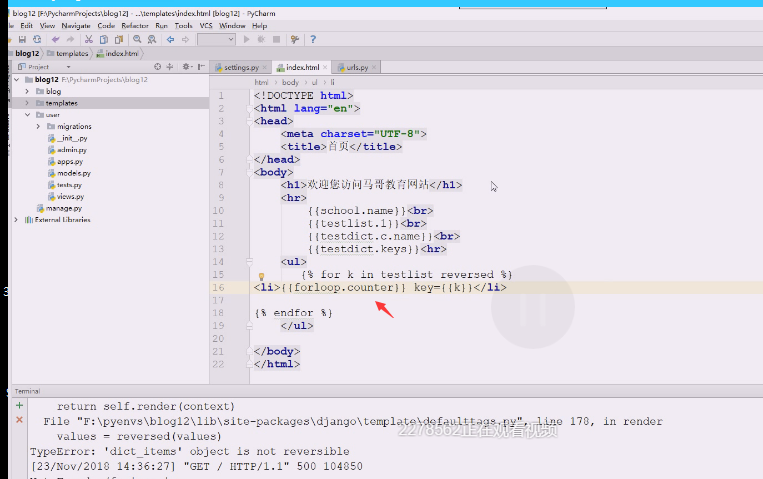Collapse the ul tag fold marker
The image size is (763, 479).
pyautogui.click(x=250, y=262)
